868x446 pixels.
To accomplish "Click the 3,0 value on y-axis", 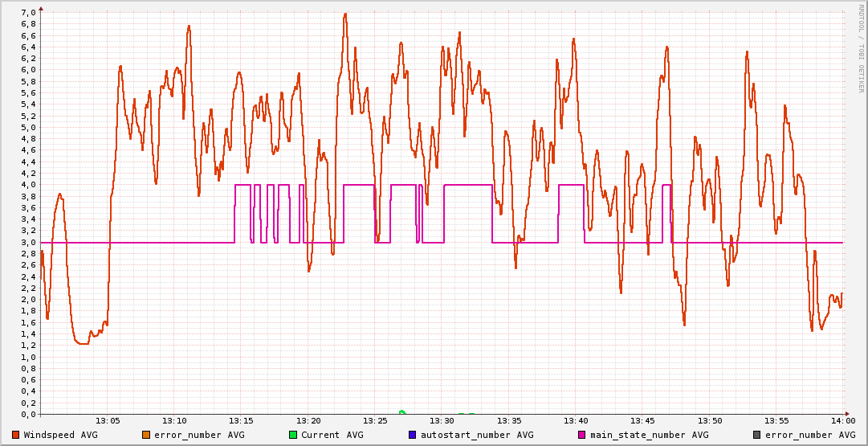I will tap(28, 243).
